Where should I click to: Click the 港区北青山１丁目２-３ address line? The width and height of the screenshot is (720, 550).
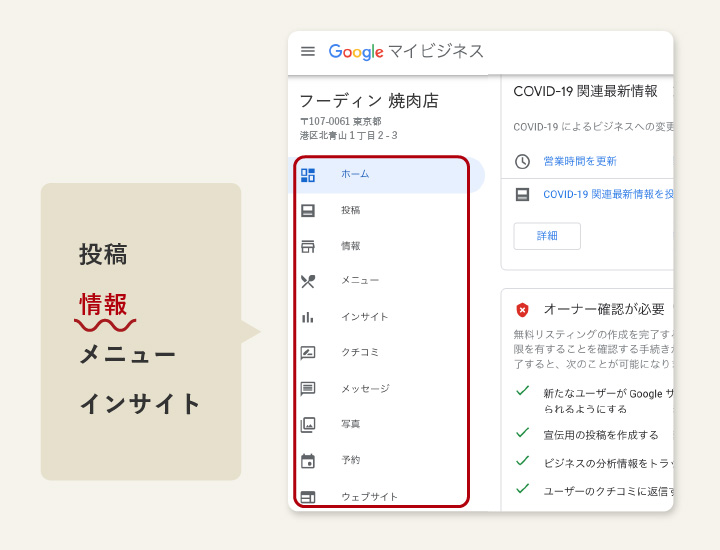[x=349, y=135]
